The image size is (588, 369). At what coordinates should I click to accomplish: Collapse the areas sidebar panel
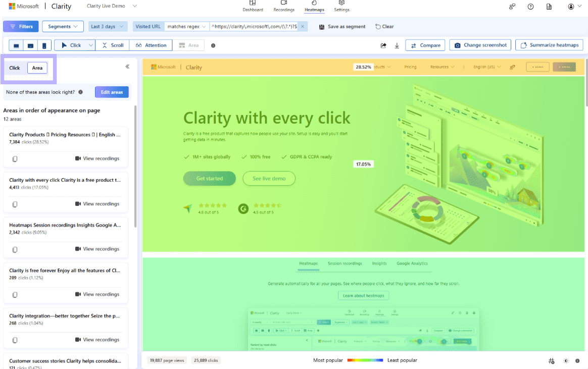click(128, 66)
